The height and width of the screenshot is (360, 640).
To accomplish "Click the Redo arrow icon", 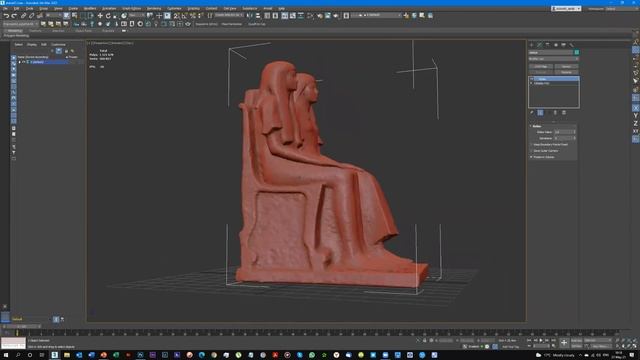I will point(14,16).
